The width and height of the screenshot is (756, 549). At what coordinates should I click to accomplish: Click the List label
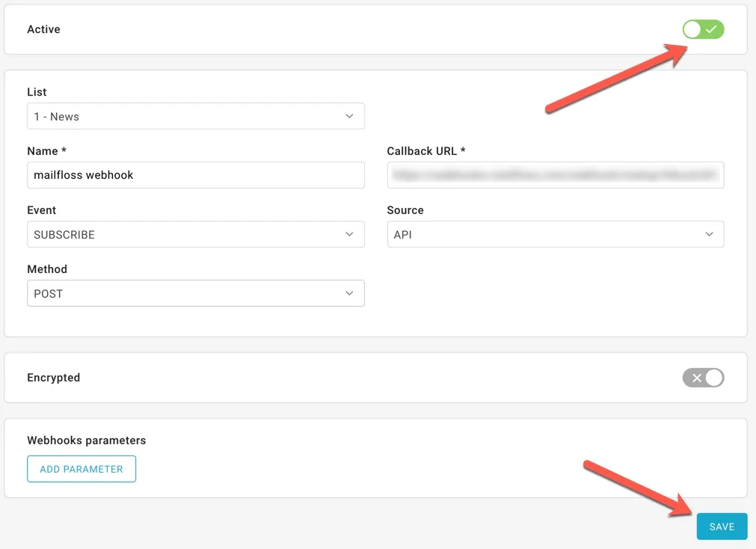coord(37,92)
